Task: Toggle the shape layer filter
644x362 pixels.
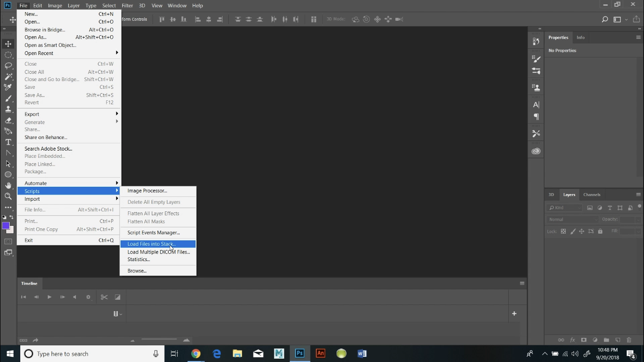Action: [x=620, y=208]
